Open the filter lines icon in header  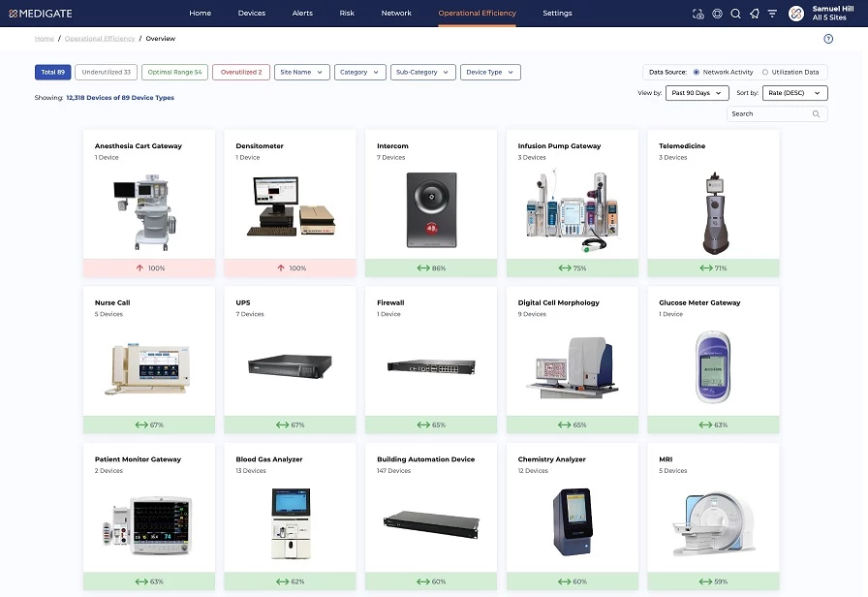pos(772,14)
